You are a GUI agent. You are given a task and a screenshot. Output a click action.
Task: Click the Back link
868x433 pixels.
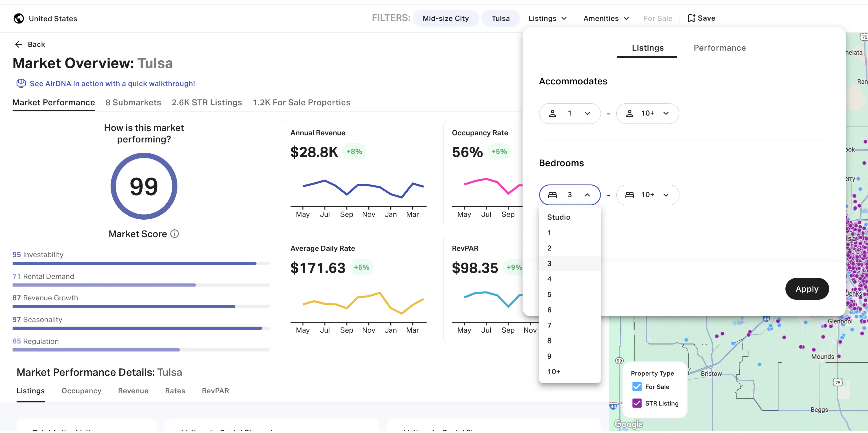[30, 45]
